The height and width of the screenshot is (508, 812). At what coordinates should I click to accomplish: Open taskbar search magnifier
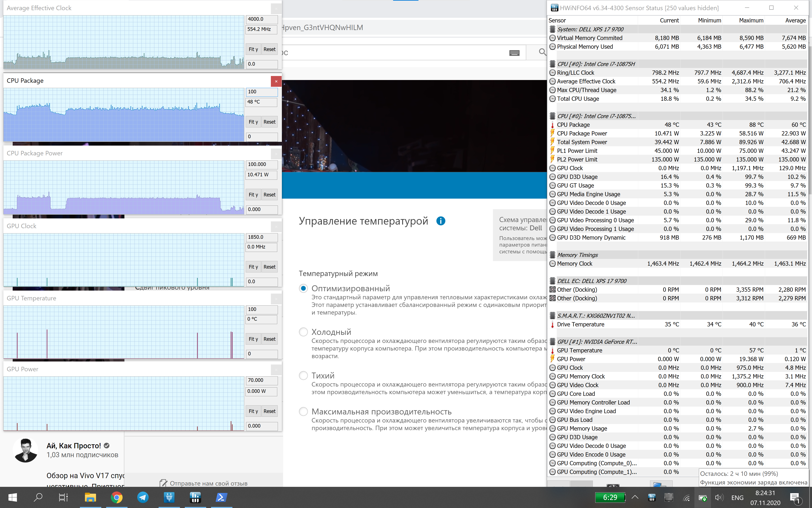click(38, 498)
